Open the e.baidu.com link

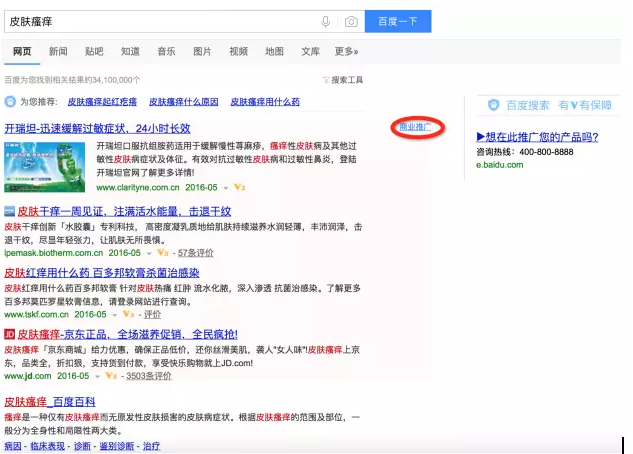(500, 165)
